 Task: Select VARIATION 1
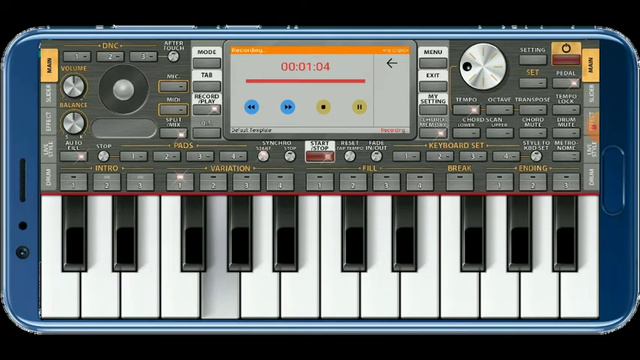(x=180, y=182)
